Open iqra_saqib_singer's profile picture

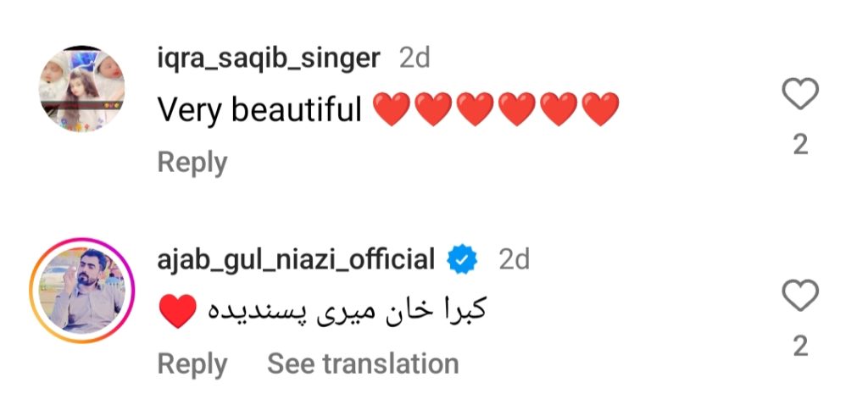pyautogui.click(x=83, y=88)
